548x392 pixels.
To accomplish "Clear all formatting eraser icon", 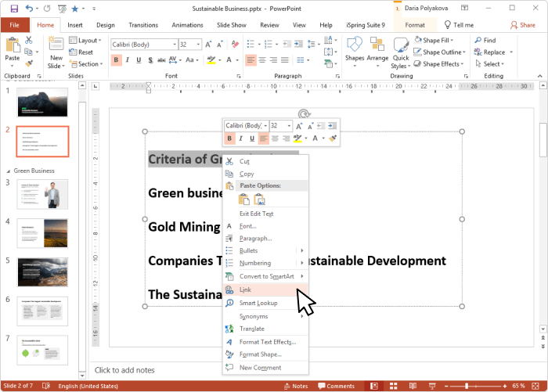I will click(235, 45).
